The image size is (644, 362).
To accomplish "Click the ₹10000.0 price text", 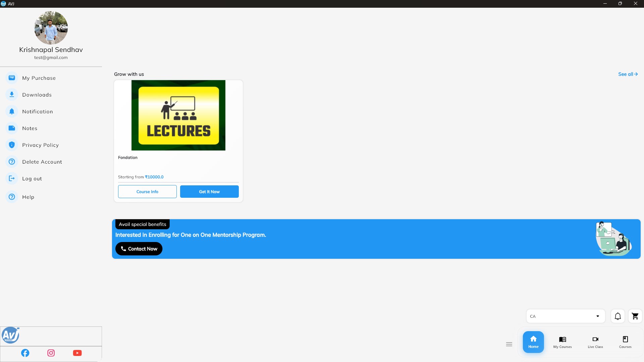I will pyautogui.click(x=154, y=177).
